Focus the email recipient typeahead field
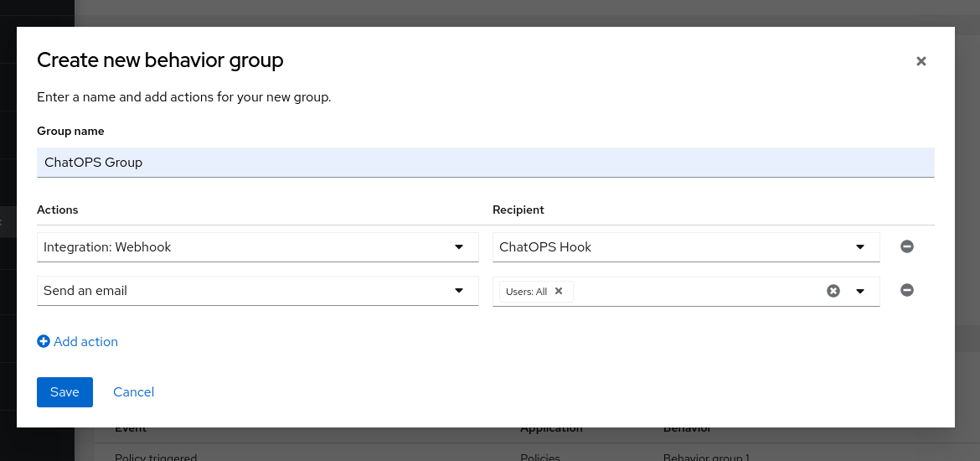980x461 pixels. [695, 291]
